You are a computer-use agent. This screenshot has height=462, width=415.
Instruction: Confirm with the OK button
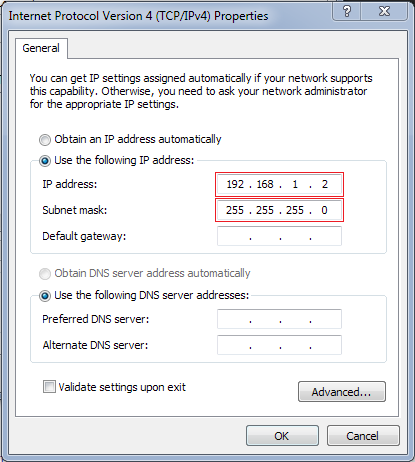pyautogui.click(x=282, y=436)
